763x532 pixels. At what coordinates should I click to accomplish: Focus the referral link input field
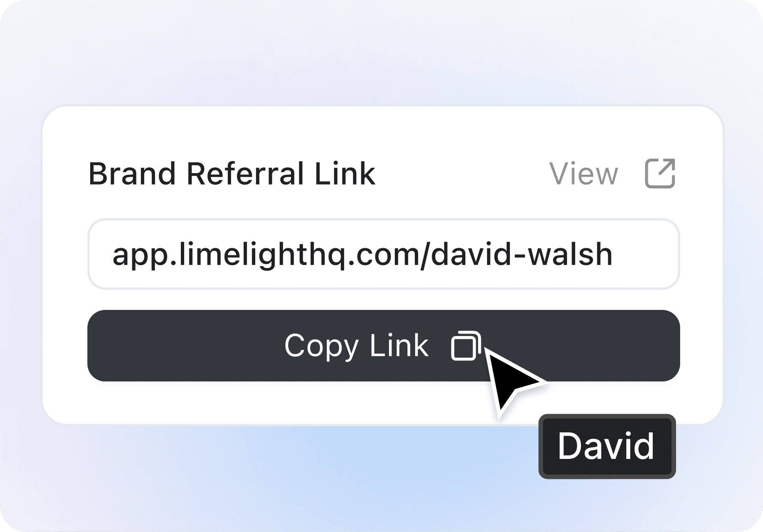click(383, 254)
